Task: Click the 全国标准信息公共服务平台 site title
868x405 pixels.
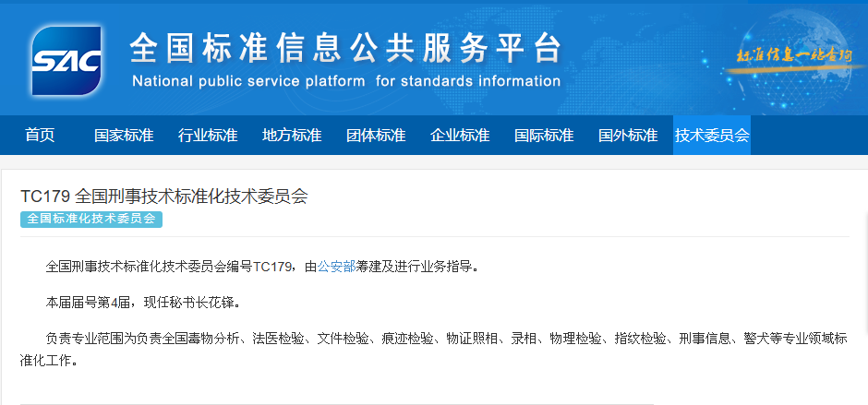Action: click(x=346, y=48)
